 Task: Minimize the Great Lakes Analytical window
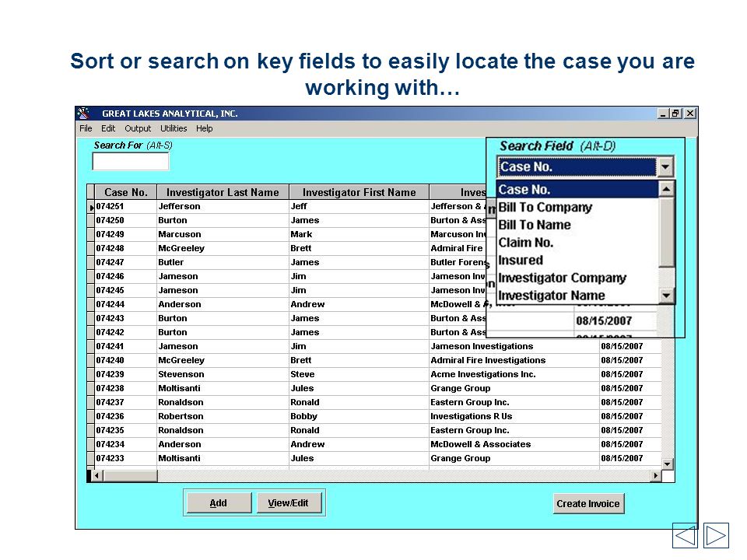[x=663, y=114]
